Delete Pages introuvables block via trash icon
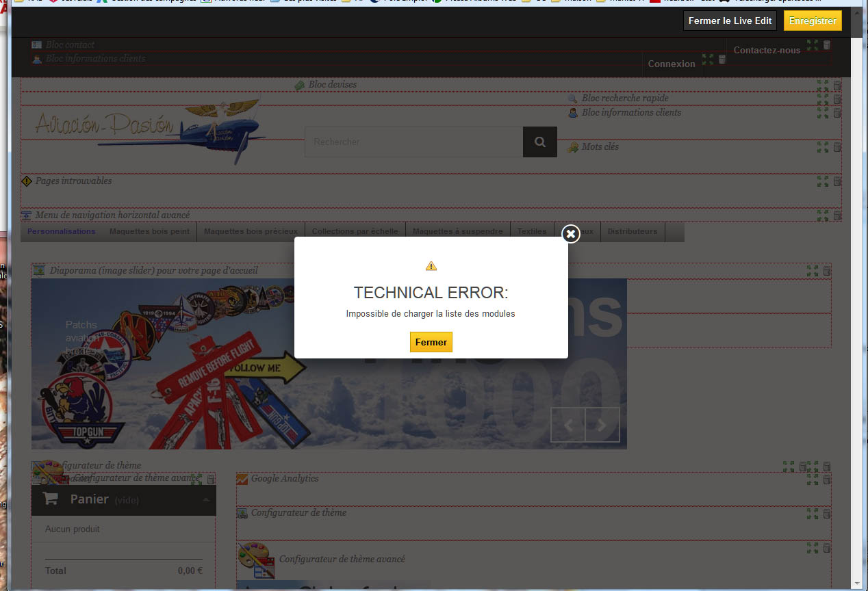This screenshot has height=591, width=868. [x=837, y=181]
